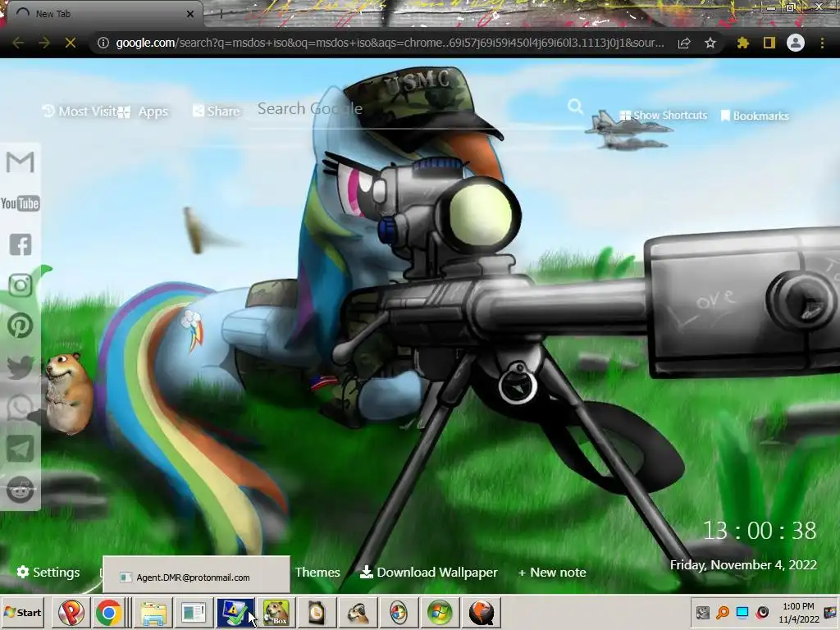Open Chrome profile avatar
This screenshot has height=630, width=840.
click(x=796, y=43)
